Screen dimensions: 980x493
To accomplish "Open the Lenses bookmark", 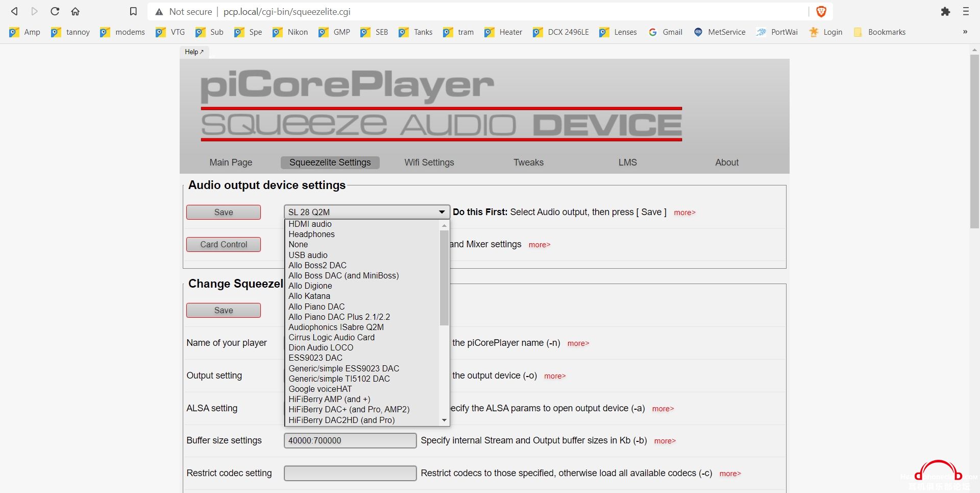I will point(618,32).
